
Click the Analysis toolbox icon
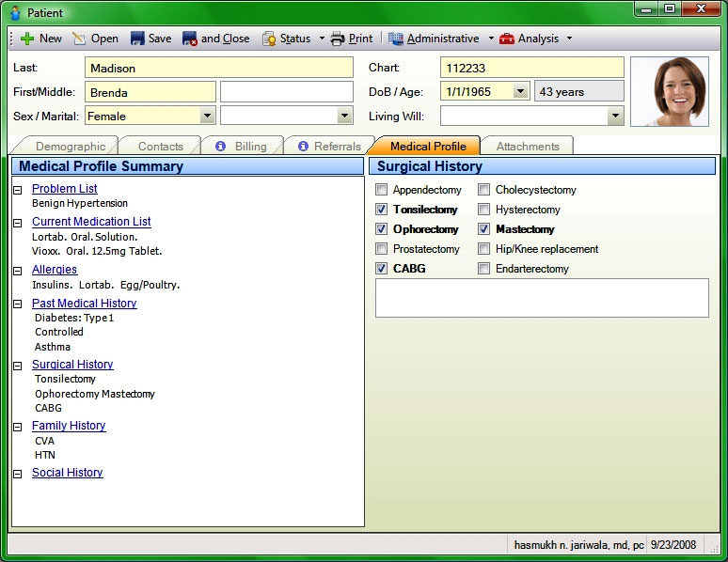[507, 39]
